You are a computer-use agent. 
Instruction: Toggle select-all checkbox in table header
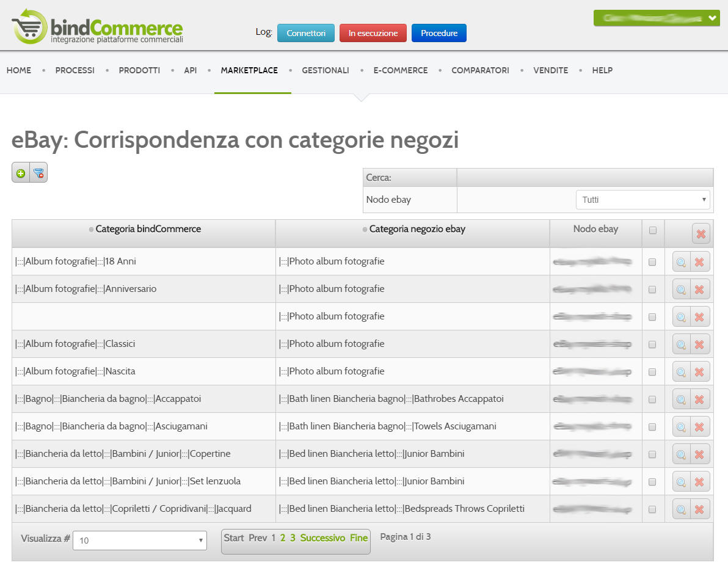(x=653, y=230)
